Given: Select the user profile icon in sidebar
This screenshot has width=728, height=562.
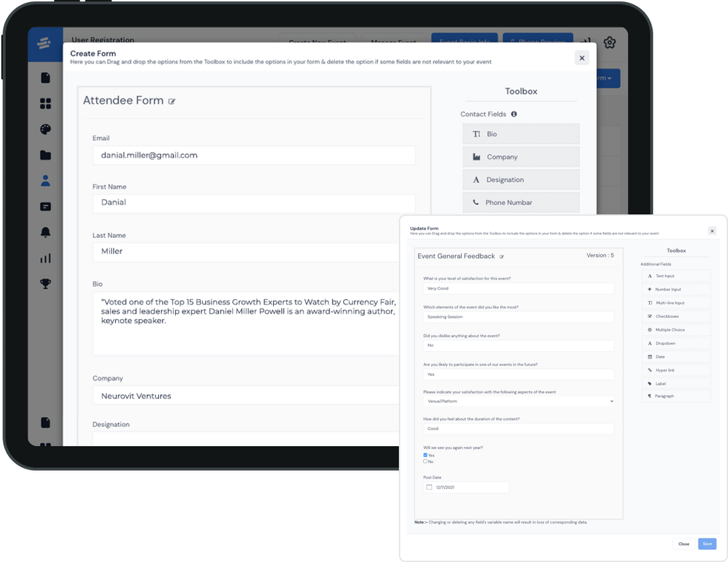Looking at the screenshot, I should pyautogui.click(x=46, y=181).
